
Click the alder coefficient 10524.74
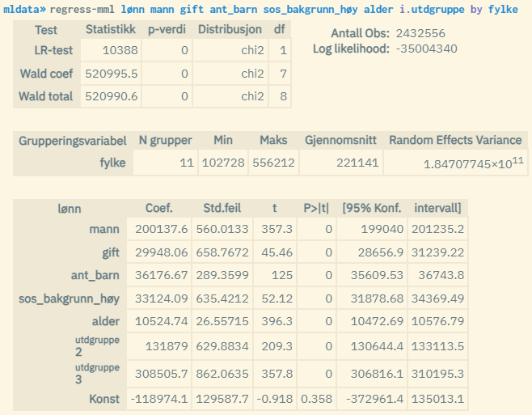(x=162, y=321)
